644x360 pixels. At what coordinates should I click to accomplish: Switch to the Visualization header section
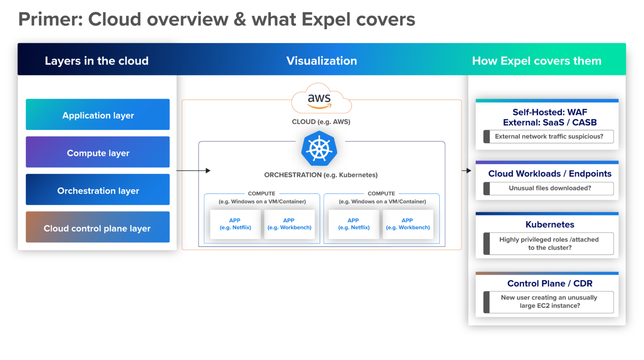[321, 60]
